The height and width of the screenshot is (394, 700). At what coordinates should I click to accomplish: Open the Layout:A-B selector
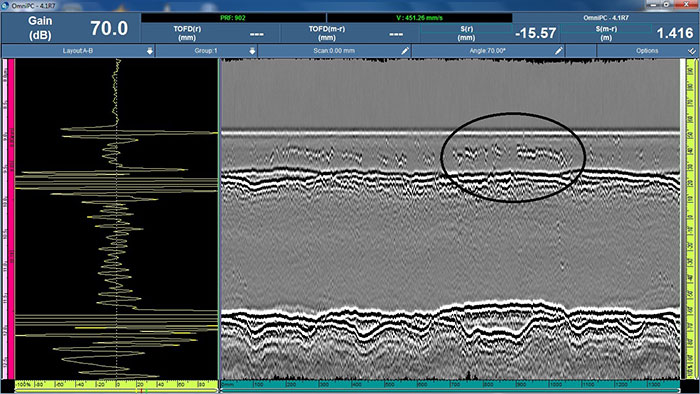click(x=78, y=51)
